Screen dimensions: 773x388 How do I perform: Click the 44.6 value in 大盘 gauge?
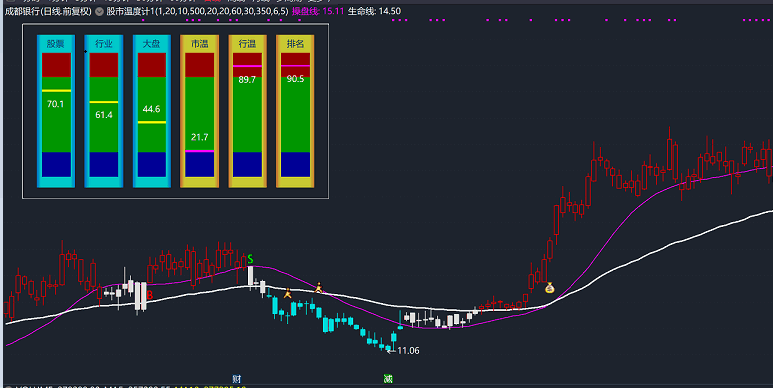coord(151,109)
